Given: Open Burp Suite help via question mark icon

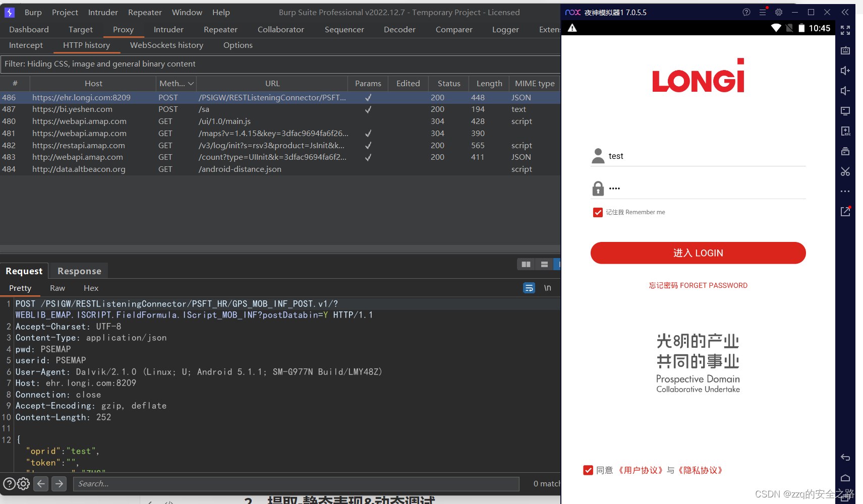Looking at the screenshot, I should 746,12.
